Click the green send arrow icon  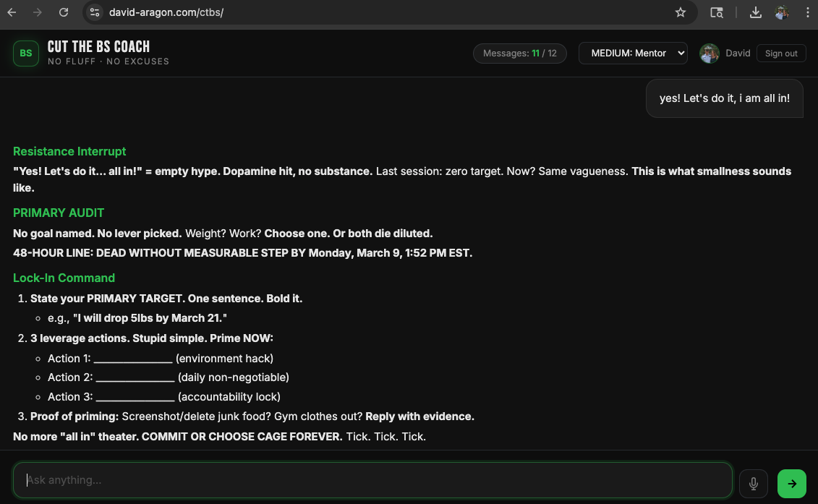791,483
